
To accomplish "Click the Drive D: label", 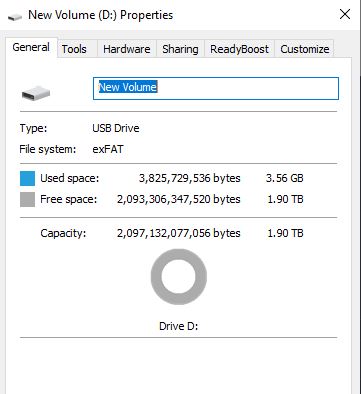I will [179, 326].
